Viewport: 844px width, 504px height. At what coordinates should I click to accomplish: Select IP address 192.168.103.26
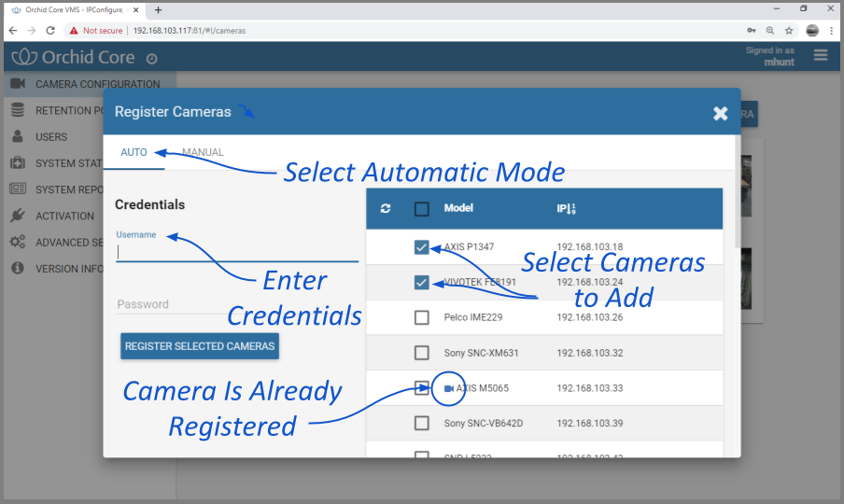pyautogui.click(x=590, y=317)
